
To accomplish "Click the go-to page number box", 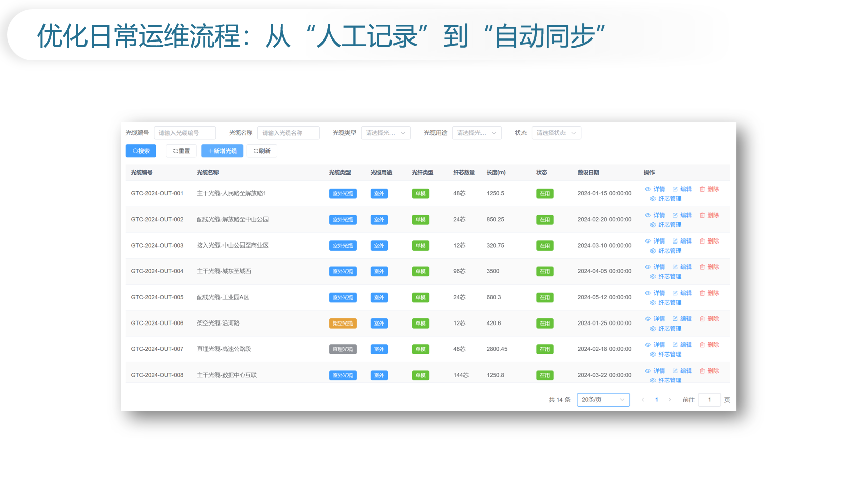I will 709,400.
